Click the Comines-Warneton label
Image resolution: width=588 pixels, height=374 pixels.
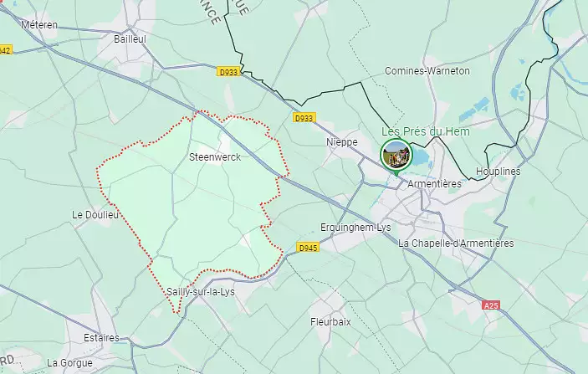pos(427,71)
